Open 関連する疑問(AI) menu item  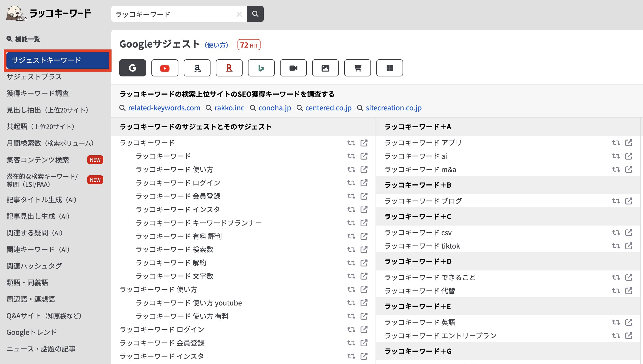coord(35,233)
